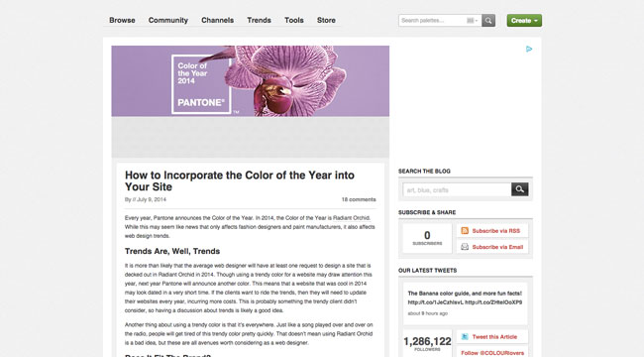Screen dimensions: 644x357
Task: Open the Tools menu
Action: pyautogui.click(x=294, y=20)
